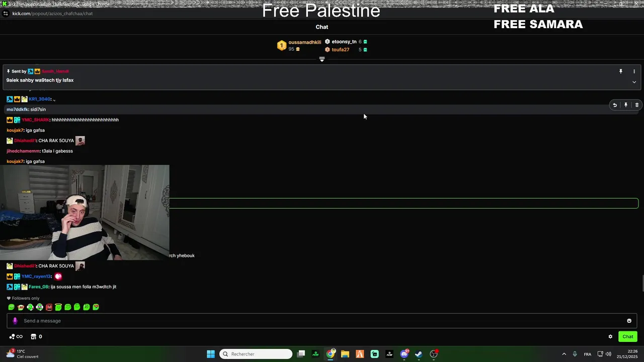This screenshot has height=362, width=644.
Task: Insert the ninth green quick emote
Action: [x=87, y=307]
